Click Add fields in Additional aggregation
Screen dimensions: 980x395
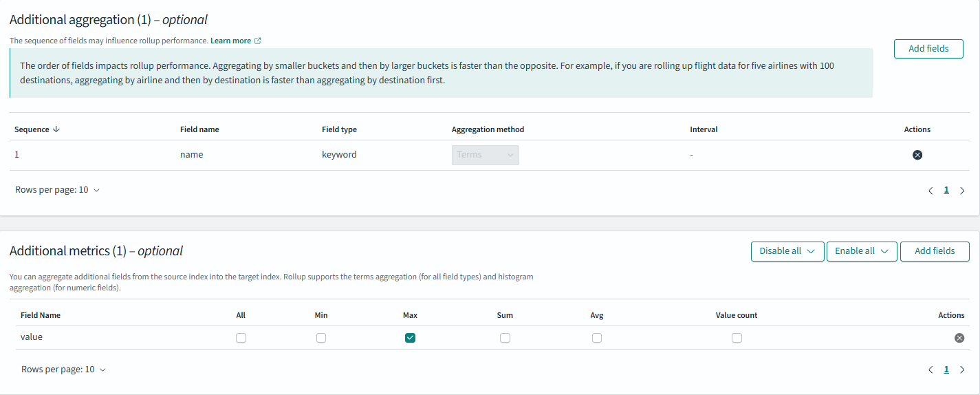[x=928, y=49]
